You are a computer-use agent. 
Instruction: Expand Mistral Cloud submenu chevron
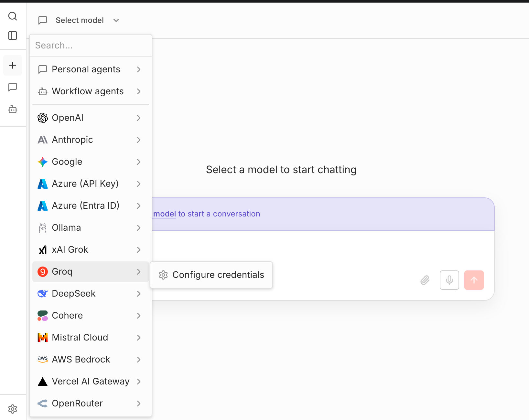tap(139, 338)
